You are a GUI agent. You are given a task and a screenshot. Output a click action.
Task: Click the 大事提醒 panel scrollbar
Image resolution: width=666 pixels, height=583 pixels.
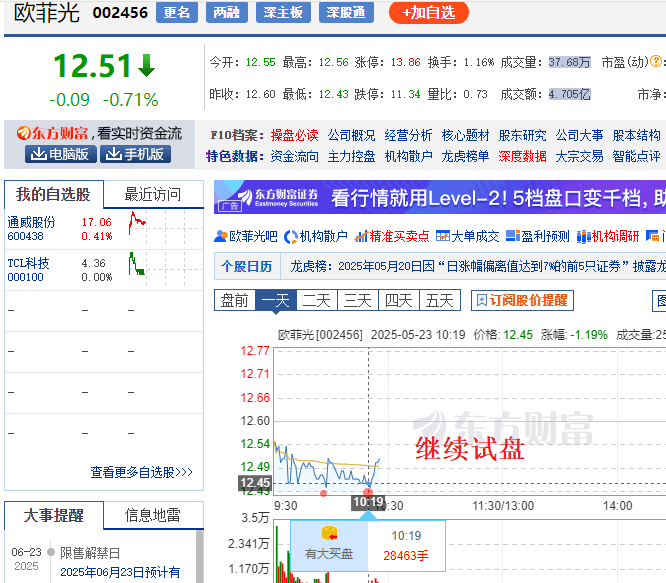200,556
